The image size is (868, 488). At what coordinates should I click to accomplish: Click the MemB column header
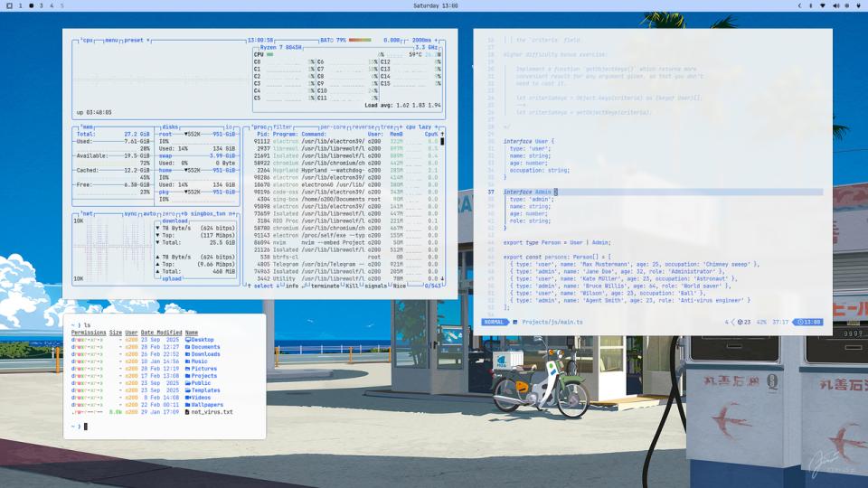(x=396, y=134)
